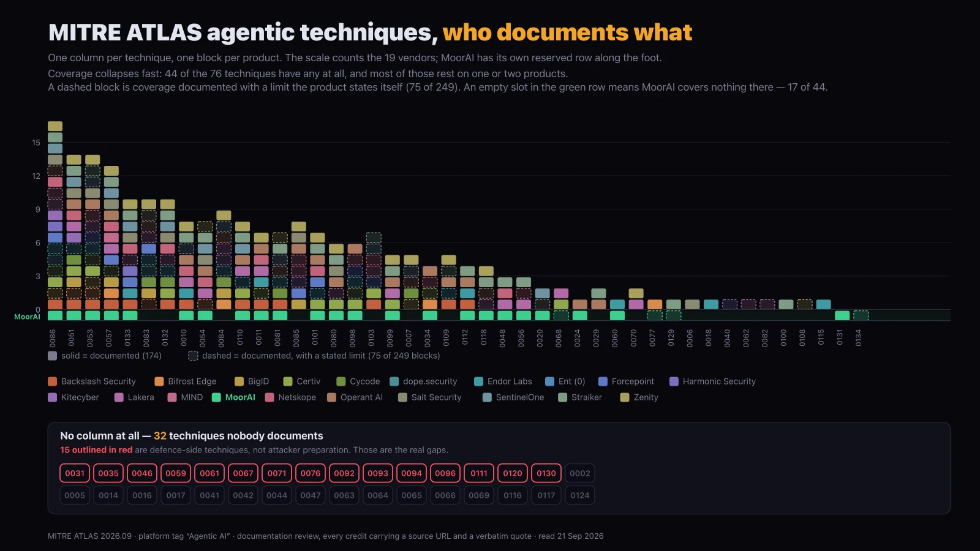
Task: Select the Cycode legend color swatch
Action: pos(341,381)
